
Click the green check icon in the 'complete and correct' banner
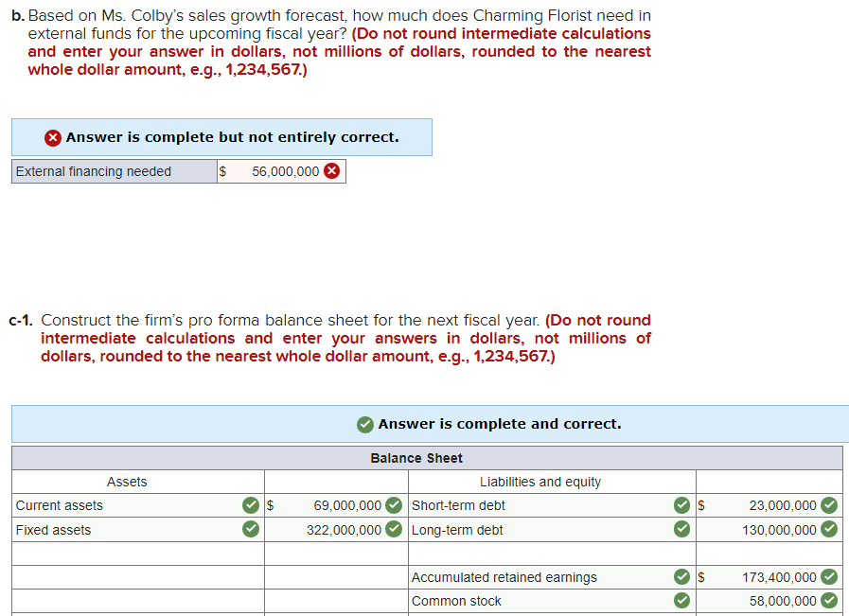pos(365,425)
